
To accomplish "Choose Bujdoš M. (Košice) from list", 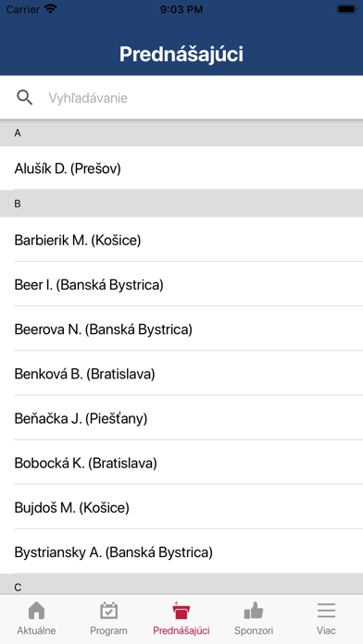I will tap(181, 508).
